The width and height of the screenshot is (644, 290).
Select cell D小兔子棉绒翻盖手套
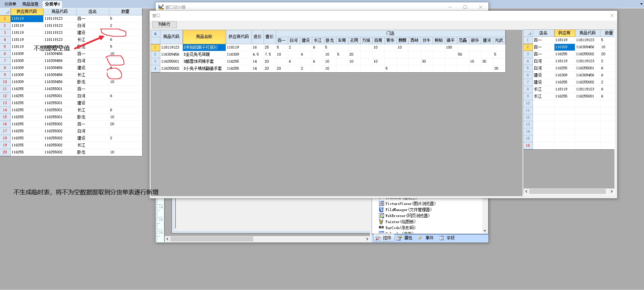(204, 69)
